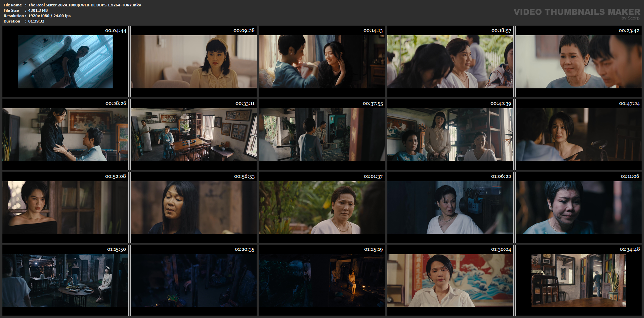Open the thumbnail at 00:42:39
The height and width of the screenshot is (318, 644).
[450, 134]
